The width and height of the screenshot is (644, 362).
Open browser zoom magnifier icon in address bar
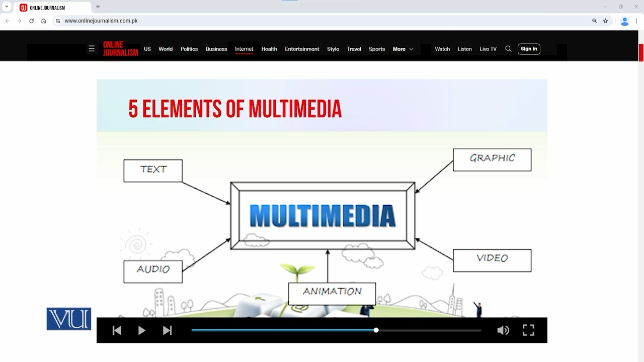click(594, 21)
